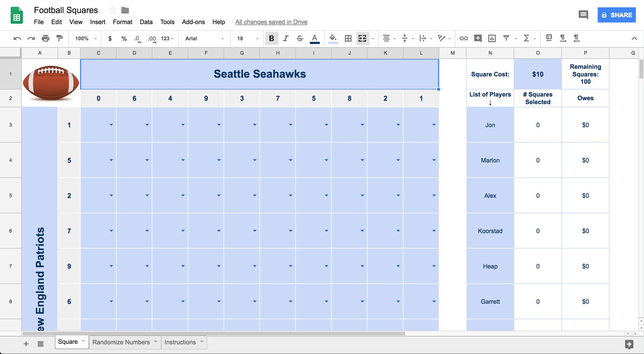Toggle Strikethrough formatting
This screenshot has height=354, width=644.
point(300,39)
